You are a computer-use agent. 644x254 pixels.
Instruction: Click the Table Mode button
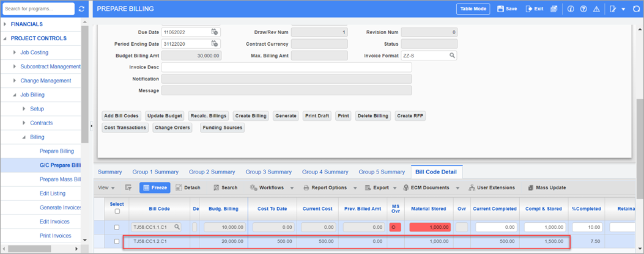tap(473, 9)
